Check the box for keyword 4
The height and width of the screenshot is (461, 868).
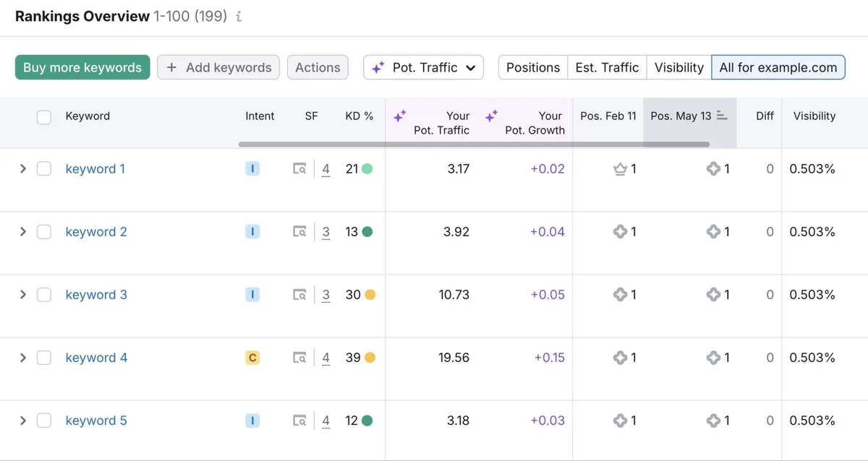[x=44, y=358]
